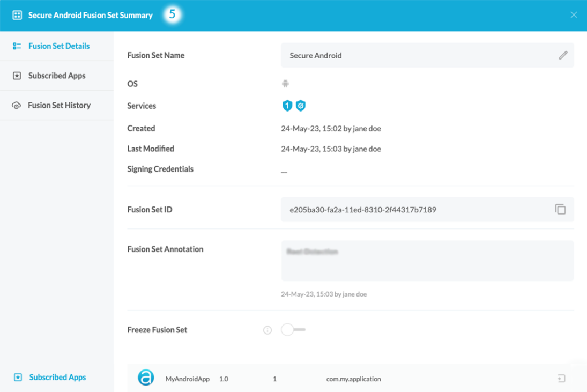
Task: Click the second shield service icon
Action: point(301,106)
